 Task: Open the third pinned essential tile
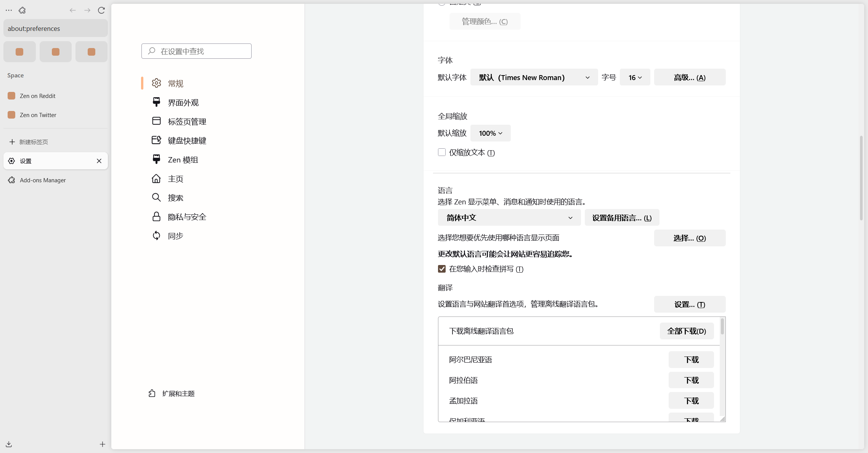[91, 51]
